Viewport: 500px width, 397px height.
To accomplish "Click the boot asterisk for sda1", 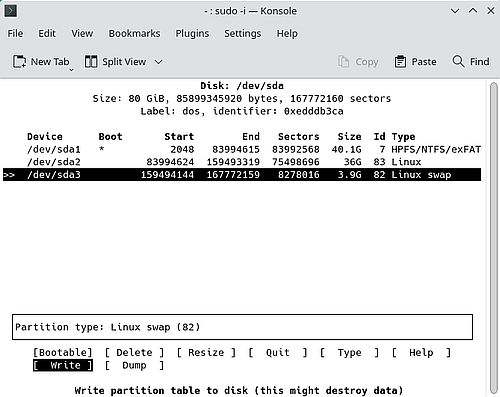I will pyautogui.click(x=102, y=149).
